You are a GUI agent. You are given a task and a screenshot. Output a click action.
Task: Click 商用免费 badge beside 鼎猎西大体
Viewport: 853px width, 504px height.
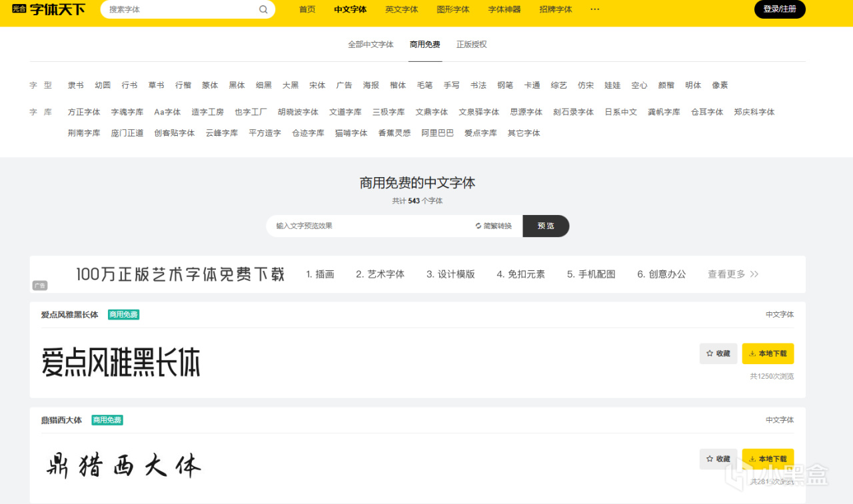coord(107,420)
